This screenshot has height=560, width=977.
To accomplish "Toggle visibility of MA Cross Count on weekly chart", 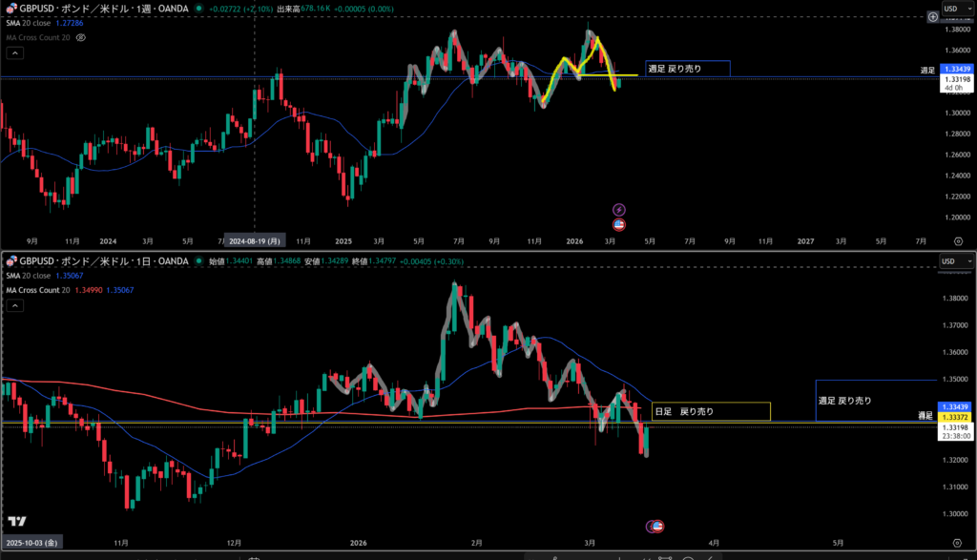I will click(81, 36).
